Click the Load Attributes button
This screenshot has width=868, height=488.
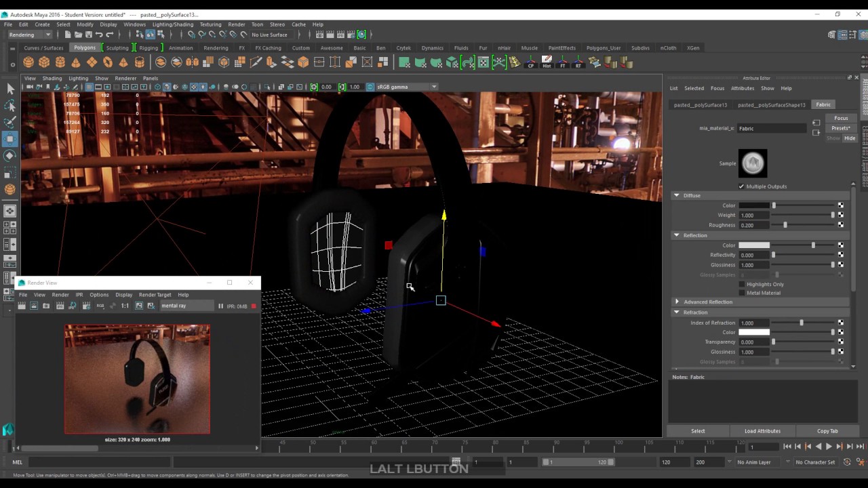(762, 431)
